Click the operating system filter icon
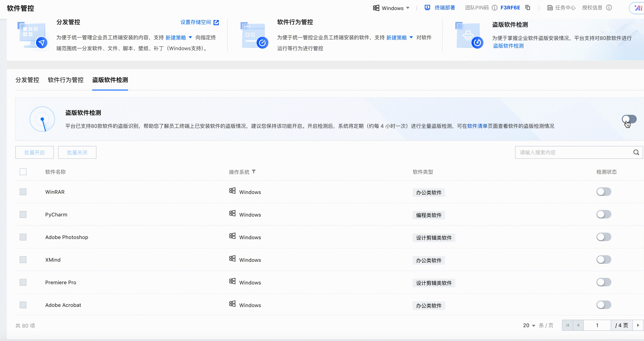This screenshot has width=644, height=341. [x=254, y=172]
